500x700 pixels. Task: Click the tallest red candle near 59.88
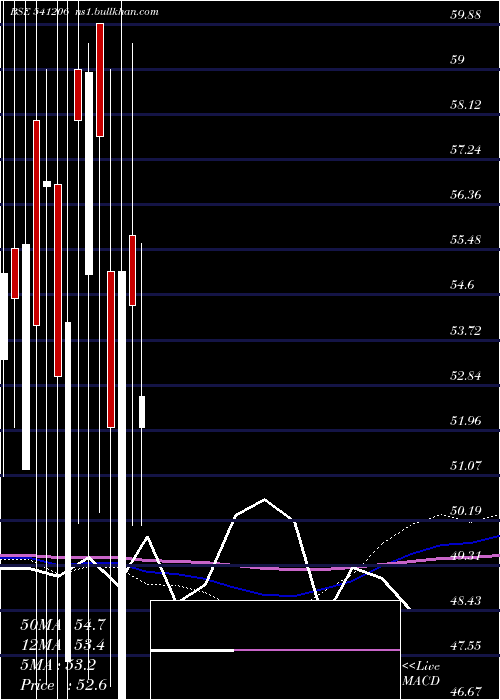(x=100, y=80)
